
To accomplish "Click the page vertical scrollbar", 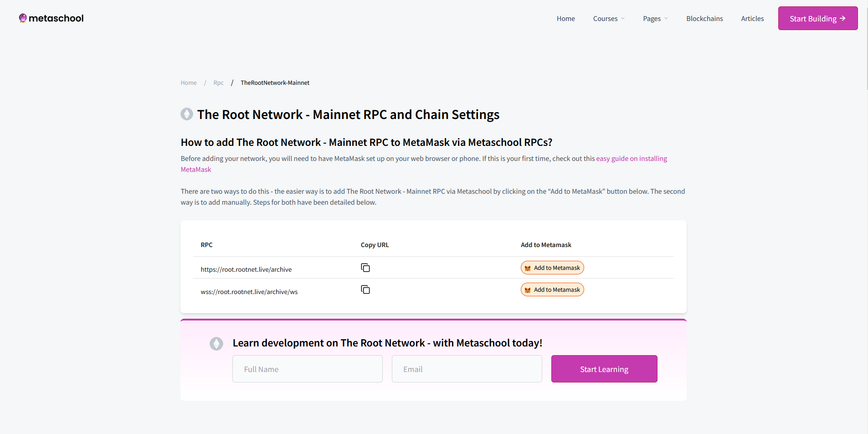I will tap(866, 46).
